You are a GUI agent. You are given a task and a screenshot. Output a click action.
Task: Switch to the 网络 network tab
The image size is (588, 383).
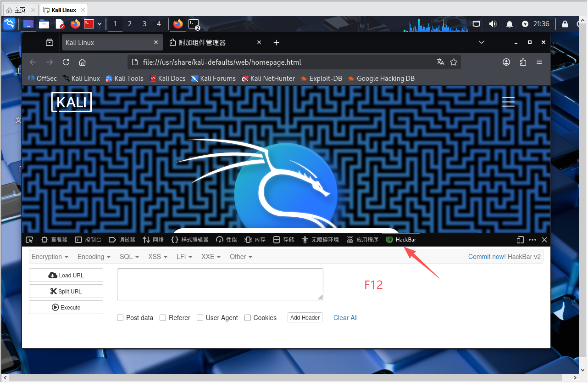tap(153, 240)
